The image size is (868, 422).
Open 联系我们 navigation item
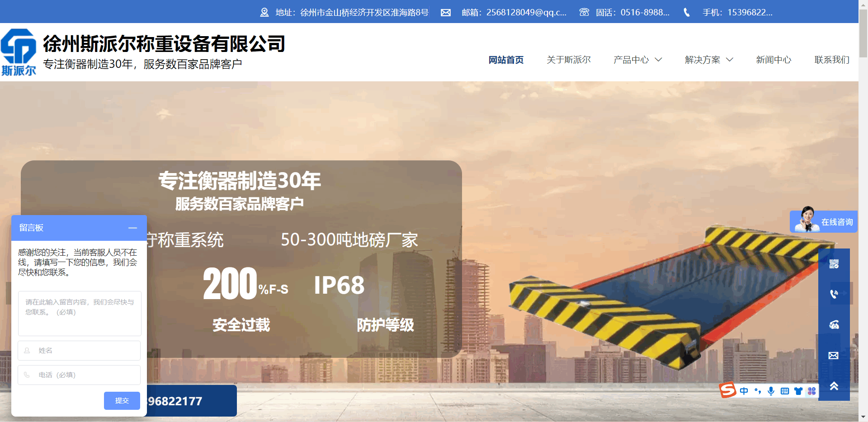pos(832,60)
